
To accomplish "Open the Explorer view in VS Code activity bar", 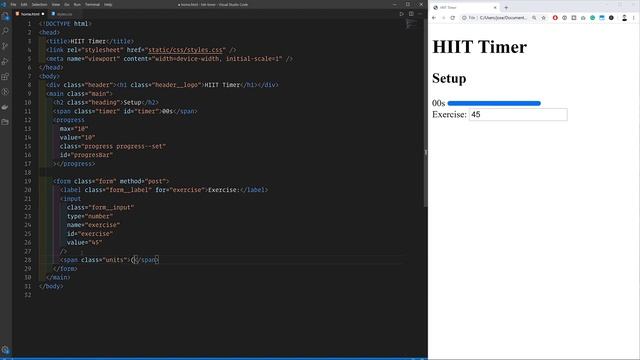I will click(5, 16).
